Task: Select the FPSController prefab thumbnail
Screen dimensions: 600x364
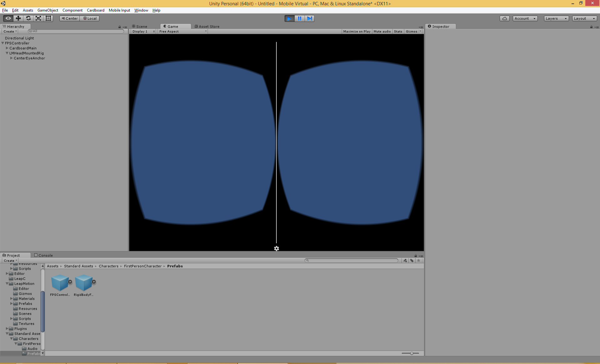Action: click(60, 283)
